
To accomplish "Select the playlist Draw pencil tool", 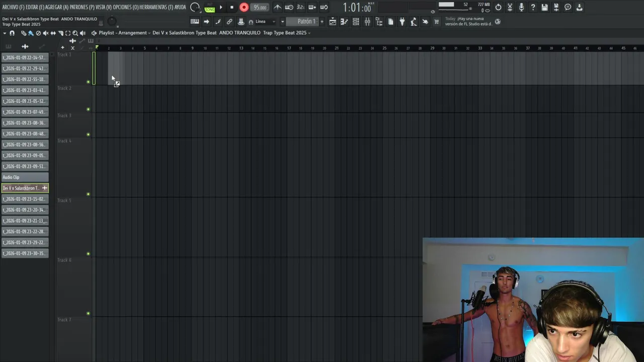I will 24,33.
